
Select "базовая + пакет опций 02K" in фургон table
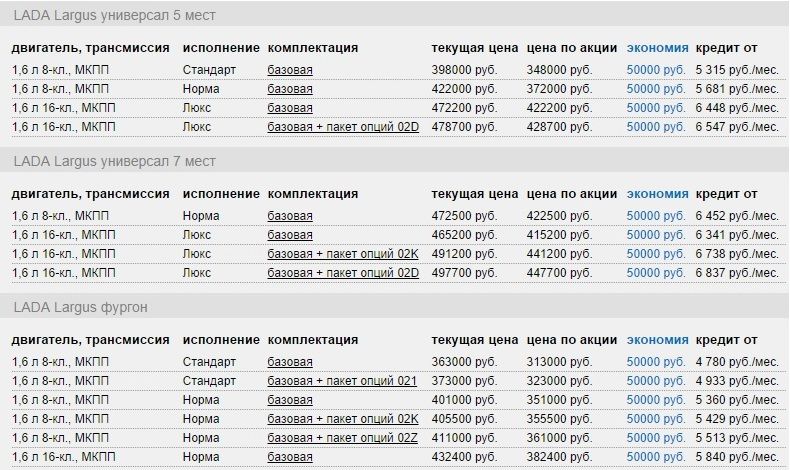(x=343, y=419)
